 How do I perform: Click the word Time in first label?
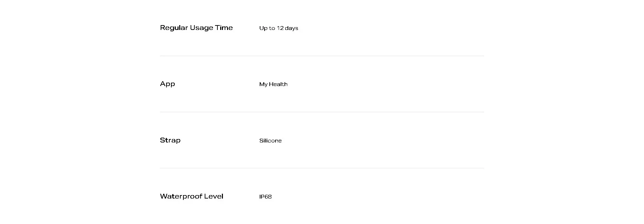click(x=224, y=28)
